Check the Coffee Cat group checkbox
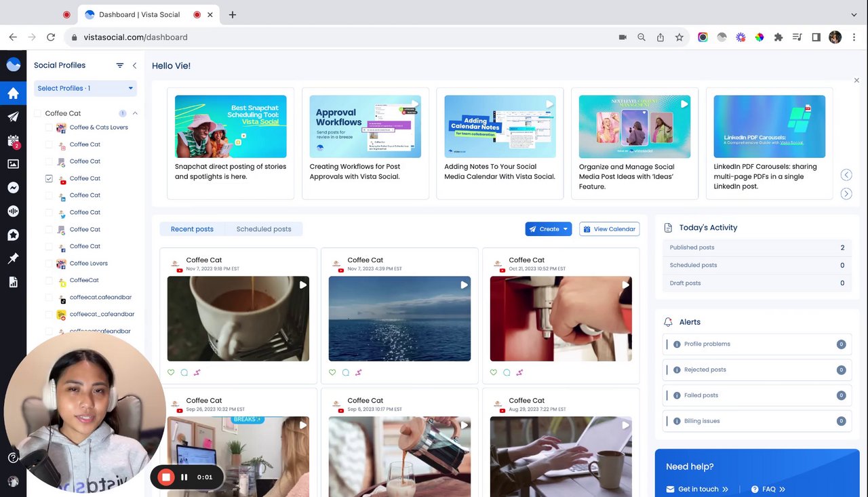868x497 pixels. point(38,113)
